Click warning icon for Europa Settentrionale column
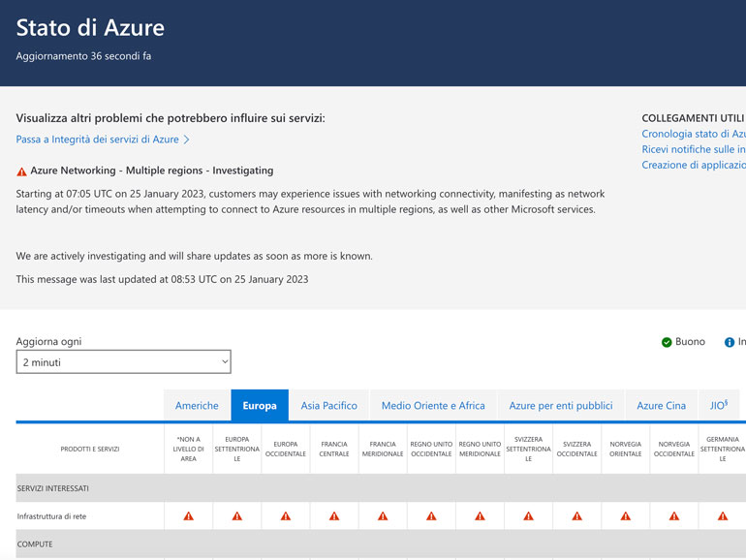746x560 pixels. pos(237,515)
